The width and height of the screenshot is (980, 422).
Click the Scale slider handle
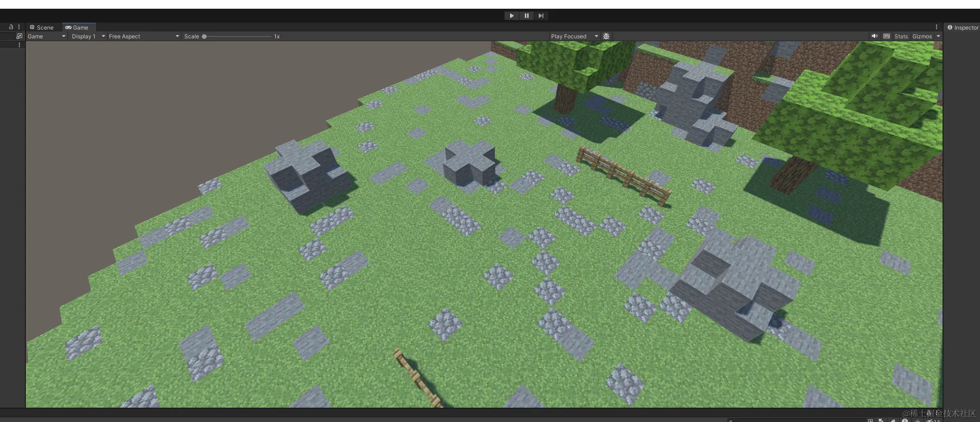(204, 36)
